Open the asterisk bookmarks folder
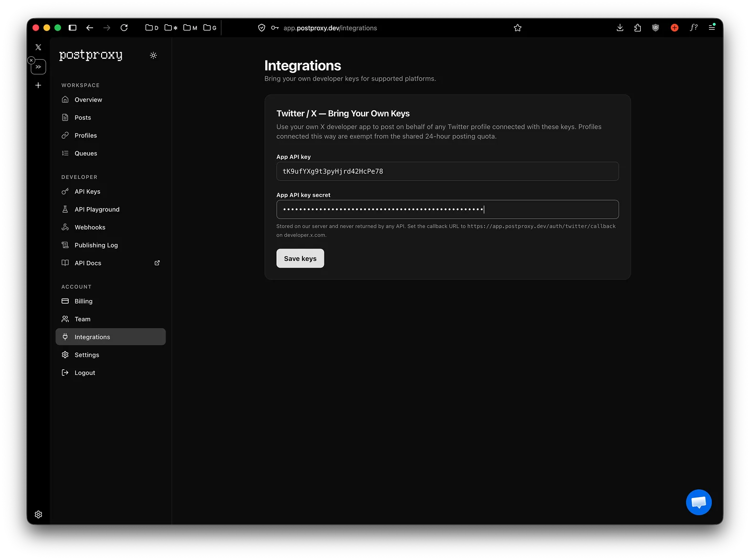The image size is (750, 560). point(171,28)
